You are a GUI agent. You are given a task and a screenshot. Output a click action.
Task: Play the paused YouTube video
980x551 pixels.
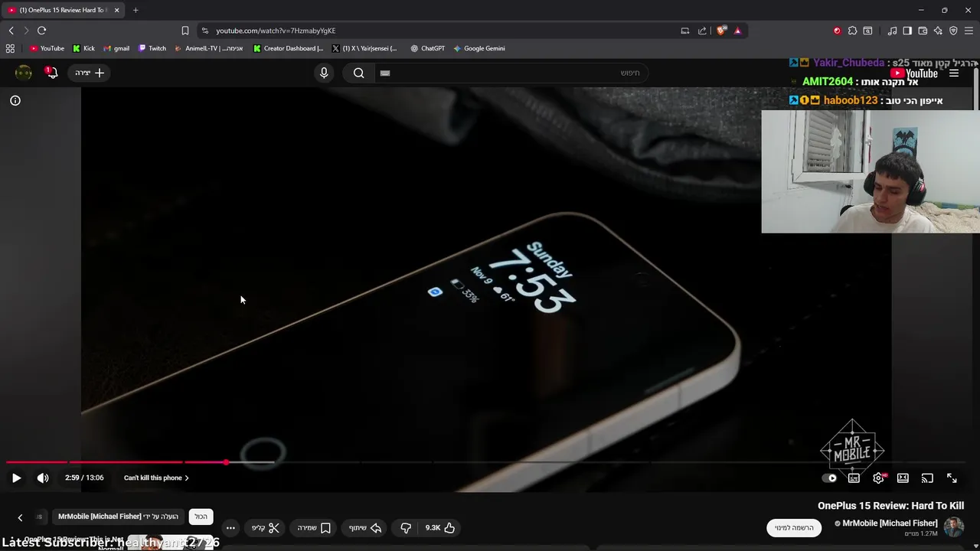[16, 478]
